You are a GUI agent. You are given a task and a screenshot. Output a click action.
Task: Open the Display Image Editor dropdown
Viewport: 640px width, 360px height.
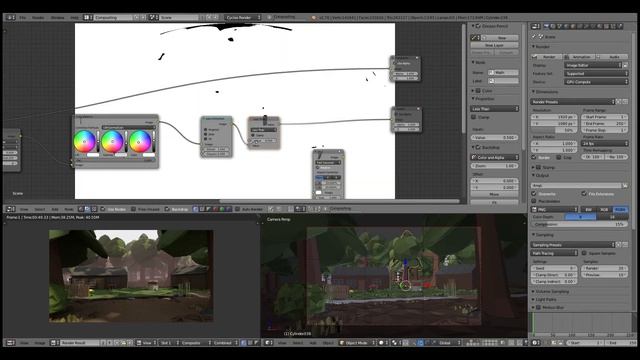(593, 65)
